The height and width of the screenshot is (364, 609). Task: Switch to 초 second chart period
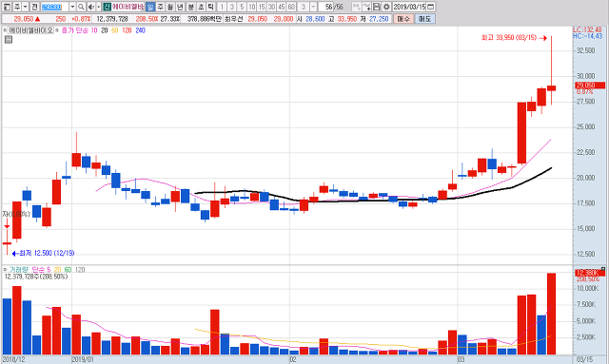tap(201, 7)
